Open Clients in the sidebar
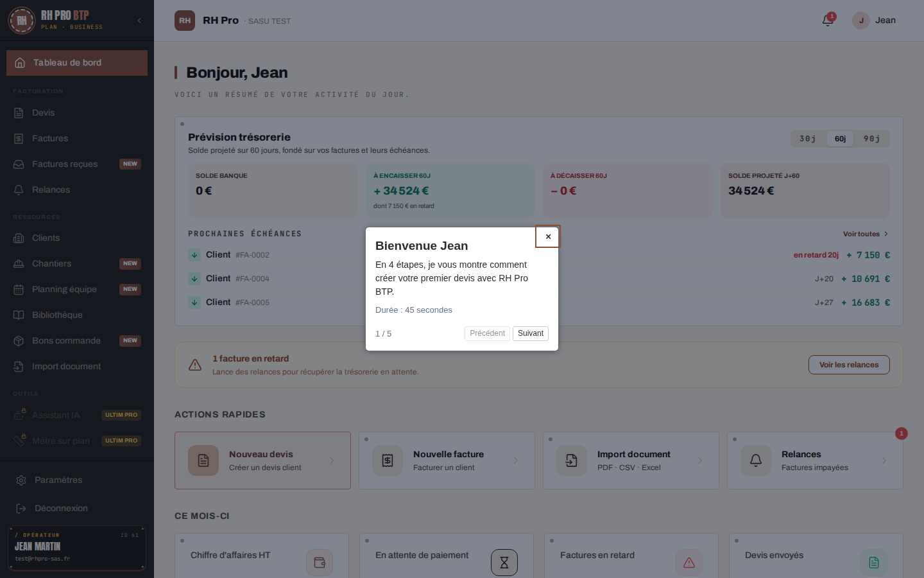 [77, 238]
